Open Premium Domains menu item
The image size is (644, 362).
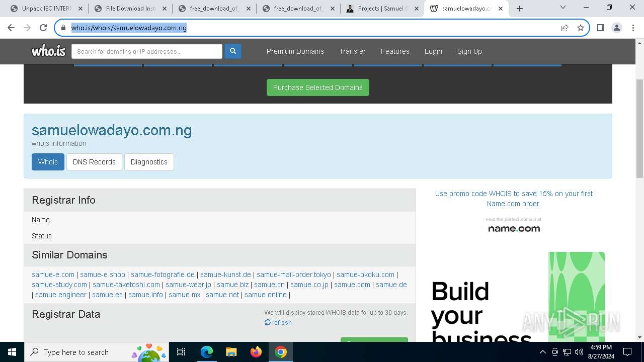tap(295, 51)
